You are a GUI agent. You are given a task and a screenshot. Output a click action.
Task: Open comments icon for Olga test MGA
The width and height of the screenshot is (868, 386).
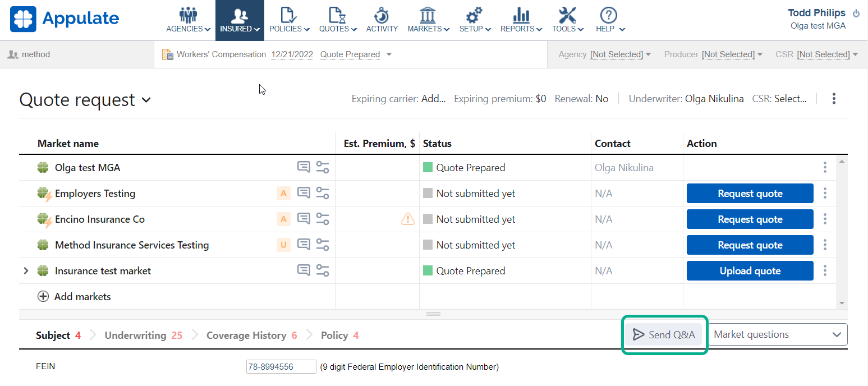(304, 167)
